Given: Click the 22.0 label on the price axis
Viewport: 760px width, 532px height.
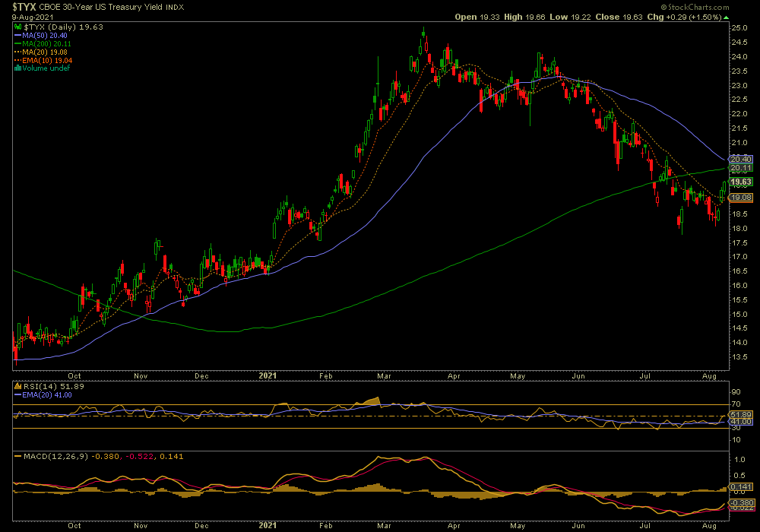Looking at the screenshot, I should pyautogui.click(x=739, y=114).
